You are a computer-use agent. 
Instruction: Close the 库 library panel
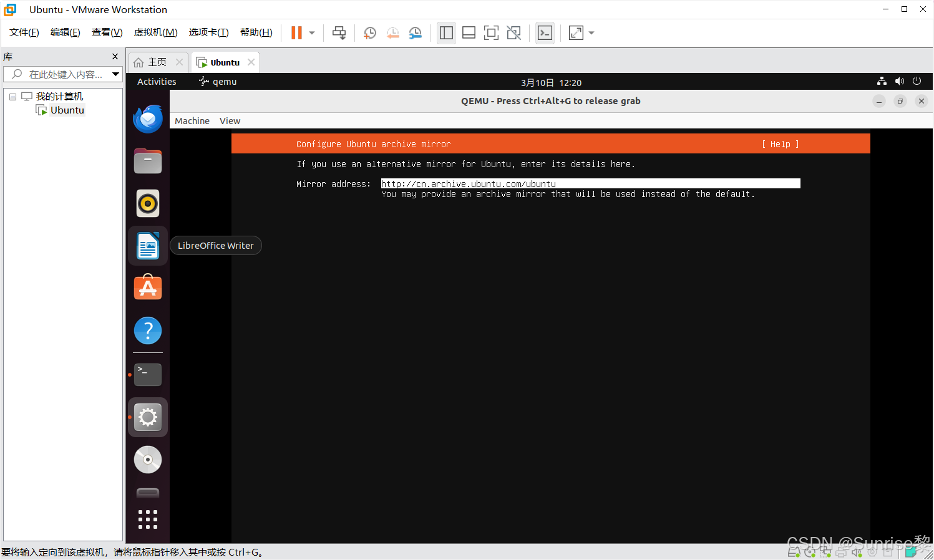[x=115, y=57]
